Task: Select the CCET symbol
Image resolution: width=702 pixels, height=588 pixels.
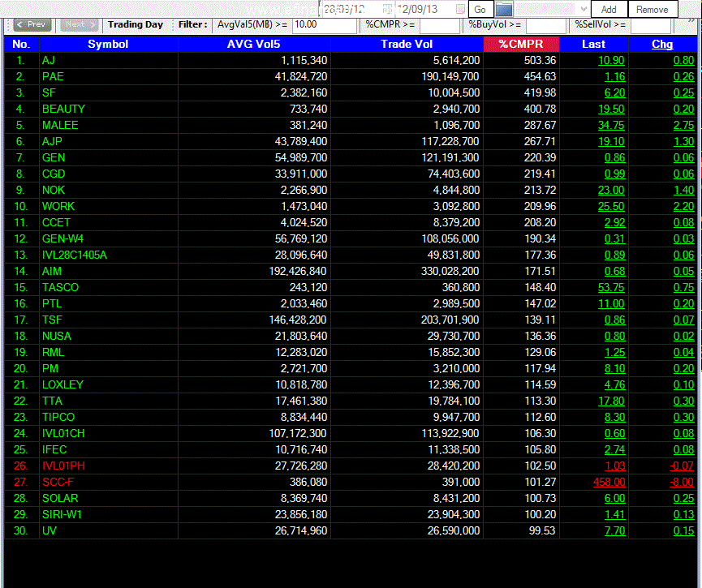Action: 56,223
